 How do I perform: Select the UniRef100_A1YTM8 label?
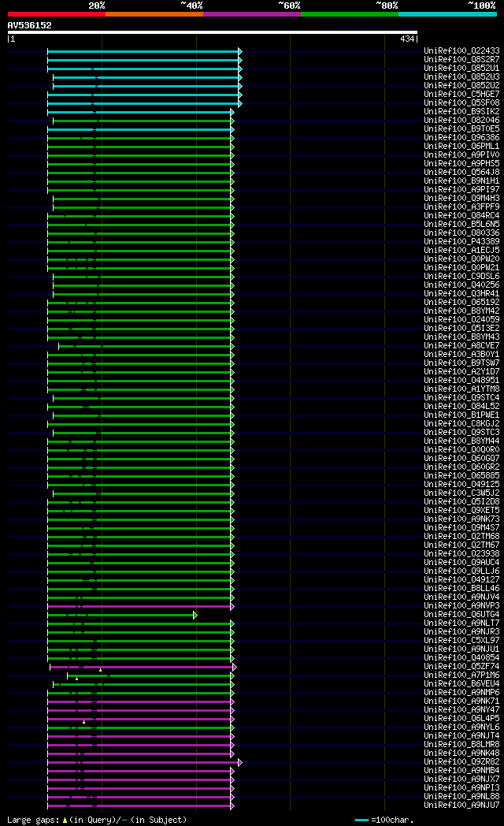click(x=461, y=389)
